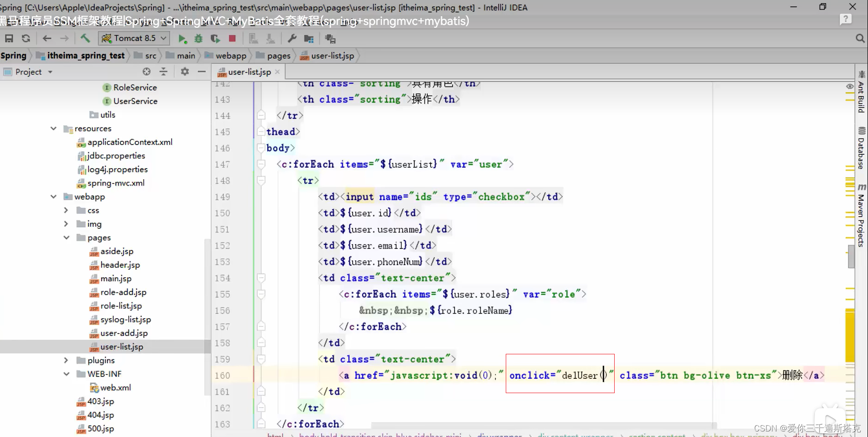The height and width of the screenshot is (437, 868).
Task: Fold code block at line 154
Action: tap(261, 278)
